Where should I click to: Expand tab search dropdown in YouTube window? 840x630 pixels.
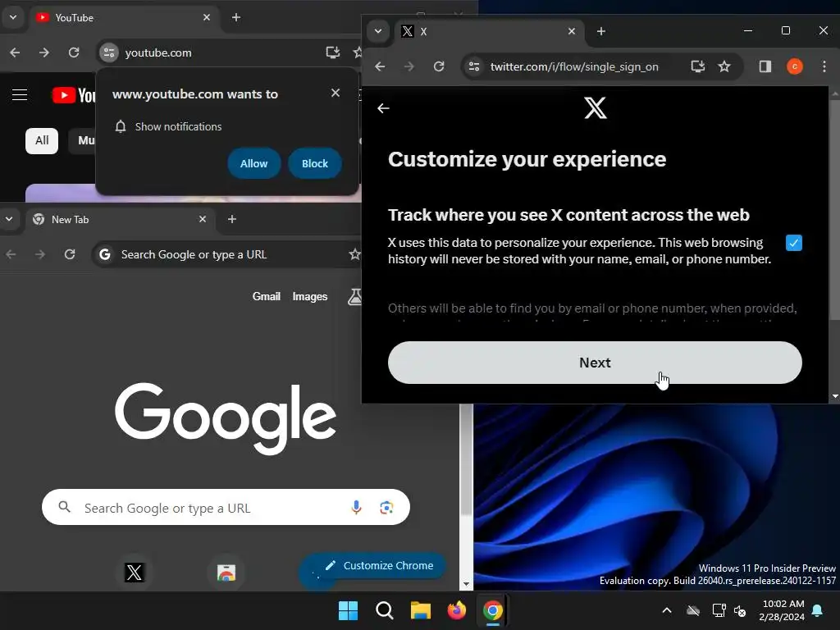(13, 18)
